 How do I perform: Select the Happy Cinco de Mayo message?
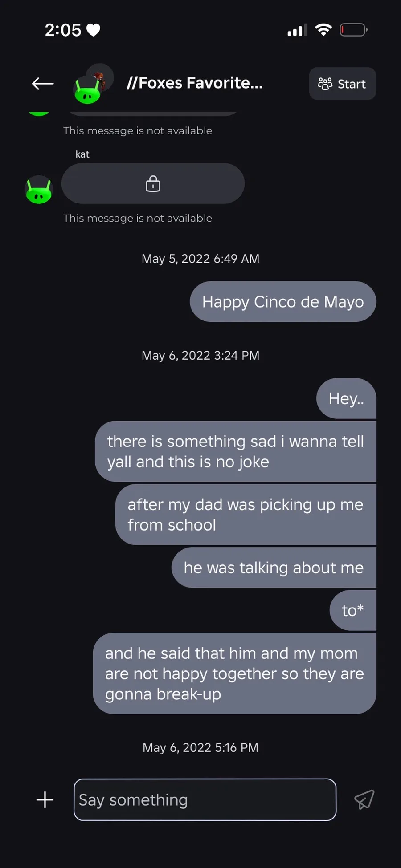tap(283, 302)
